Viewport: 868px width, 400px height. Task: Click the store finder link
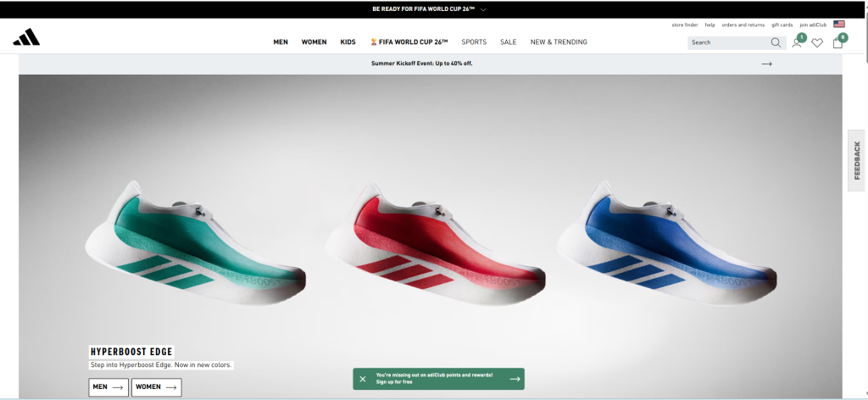pyautogui.click(x=685, y=25)
